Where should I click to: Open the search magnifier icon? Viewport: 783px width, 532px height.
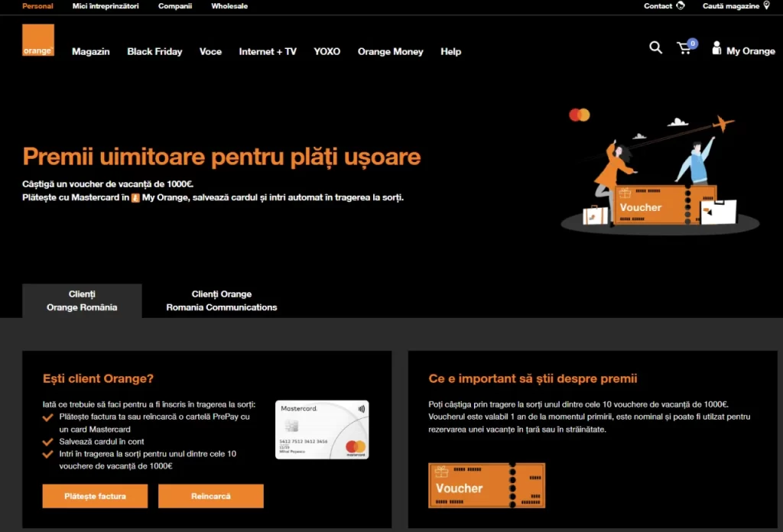pyautogui.click(x=655, y=47)
